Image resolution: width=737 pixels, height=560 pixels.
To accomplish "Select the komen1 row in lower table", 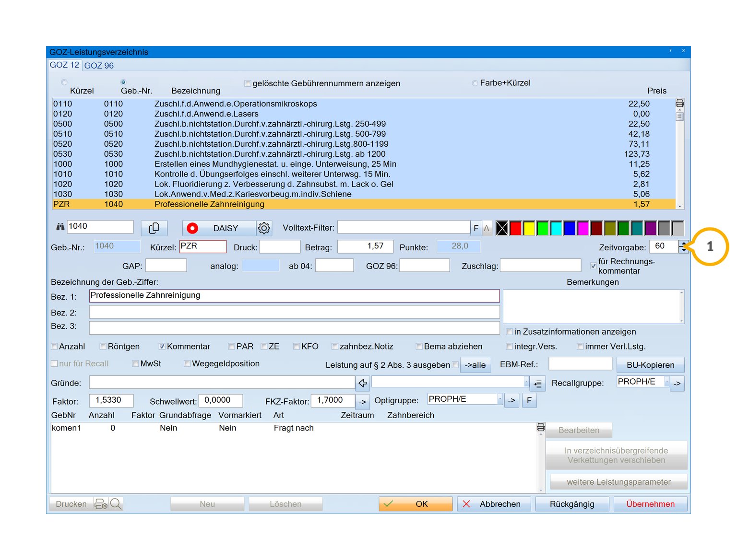I will tap(294, 428).
